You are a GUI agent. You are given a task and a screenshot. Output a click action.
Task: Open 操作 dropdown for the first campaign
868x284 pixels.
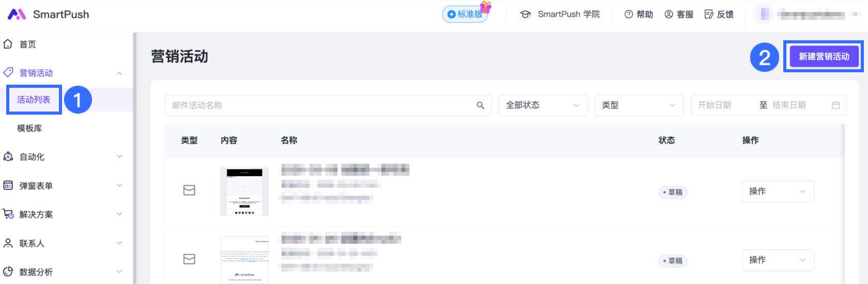coord(778,192)
